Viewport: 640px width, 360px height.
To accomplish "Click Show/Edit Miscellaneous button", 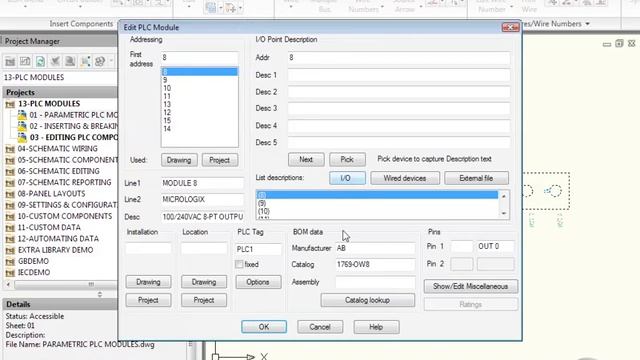I will coord(471,287).
